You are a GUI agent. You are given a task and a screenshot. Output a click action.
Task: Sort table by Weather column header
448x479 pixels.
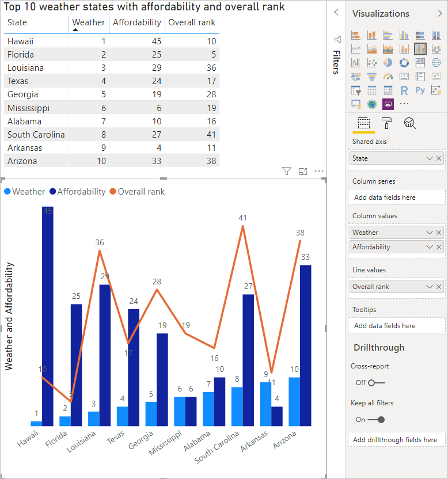tap(89, 22)
